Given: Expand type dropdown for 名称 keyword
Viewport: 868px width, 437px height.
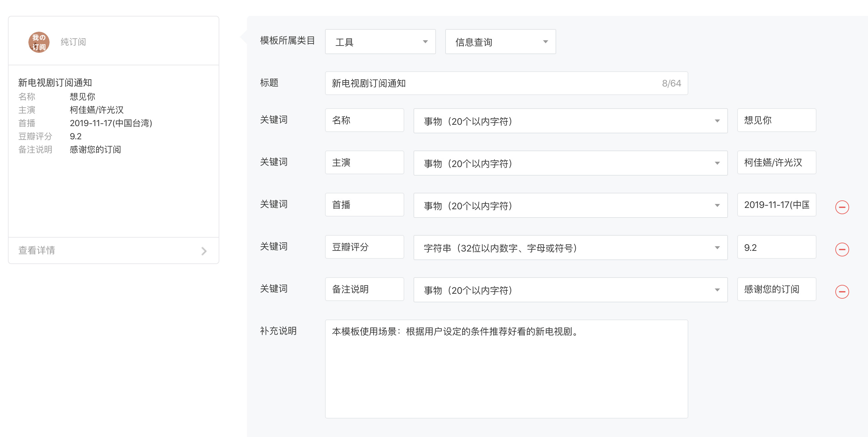Looking at the screenshot, I should tap(570, 121).
